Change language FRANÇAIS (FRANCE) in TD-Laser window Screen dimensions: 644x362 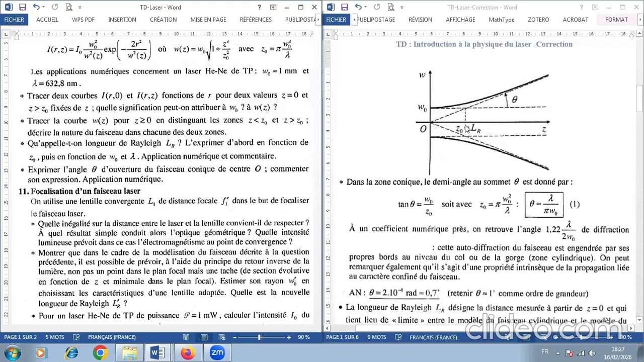tap(112, 337)
